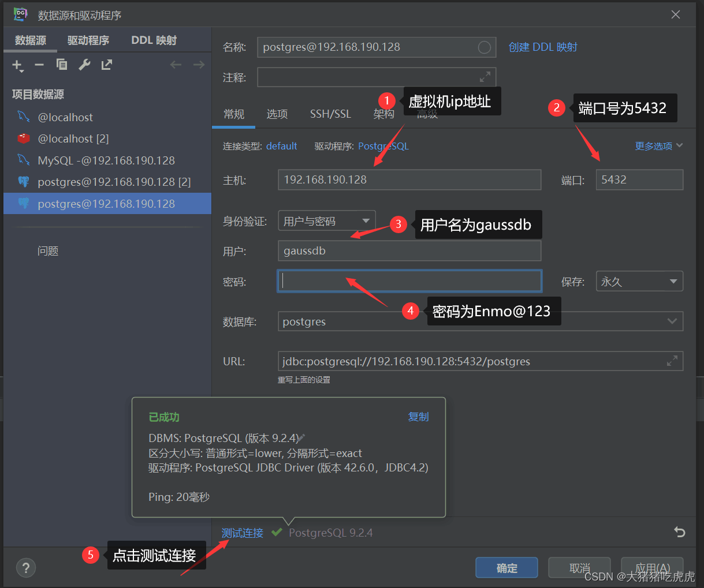Expand the 更多选项 menu
704x588 pixels.
click(x=658, y=146)
